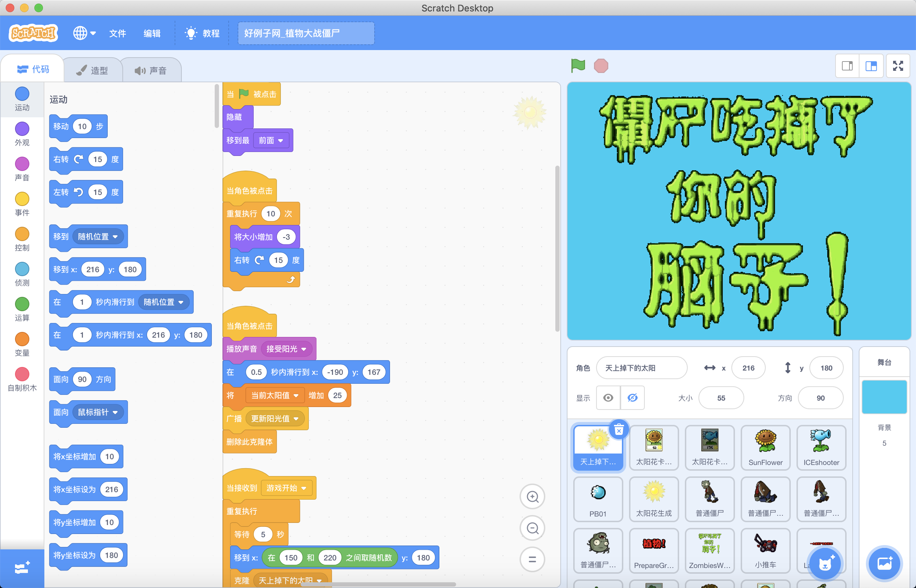Select the 运动 blue category circle
The width and height of the screenshot is (916, 588).
click(22, 94)
